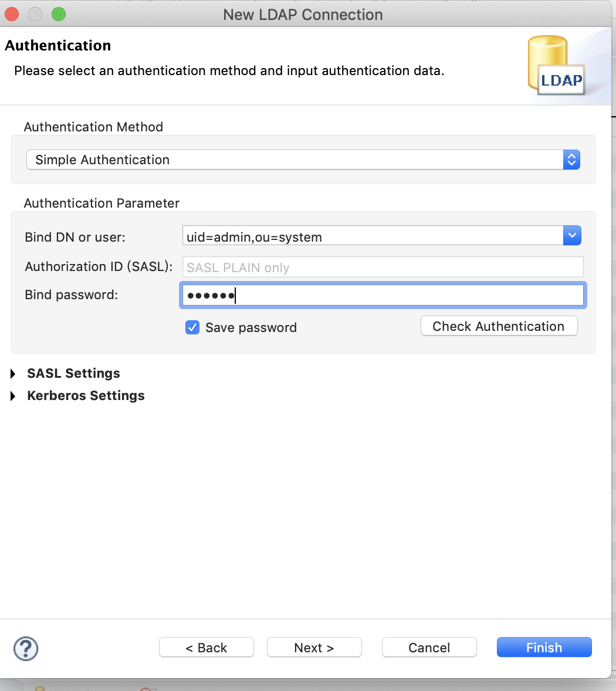616x691 pixels.
Task: Click Finish to create the connection
Action: point(544,647)
